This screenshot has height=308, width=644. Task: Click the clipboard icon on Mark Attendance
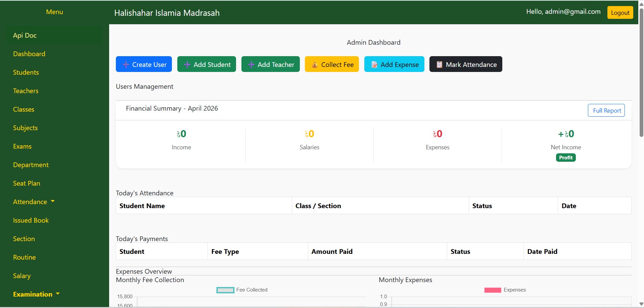click(439, 65)
